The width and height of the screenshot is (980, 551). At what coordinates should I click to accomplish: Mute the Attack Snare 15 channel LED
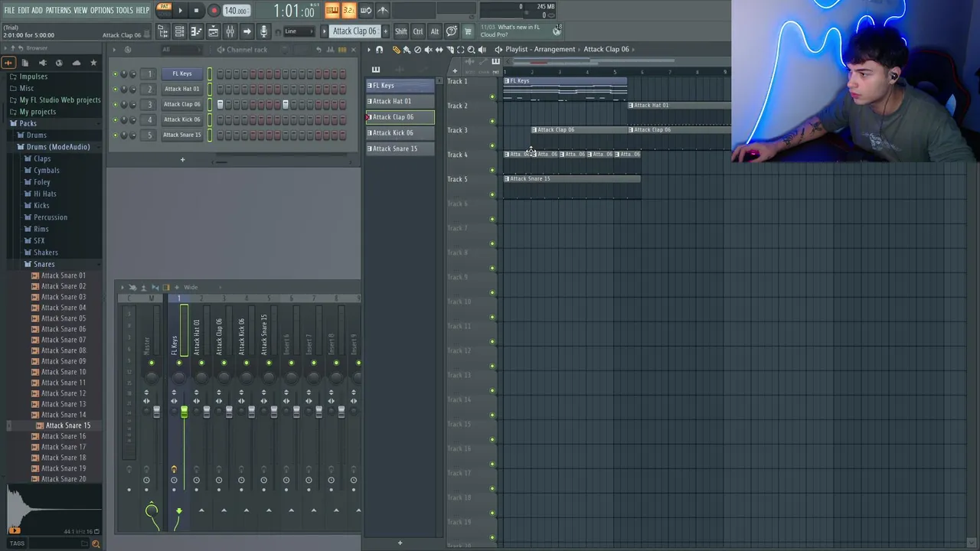point(115,135)
